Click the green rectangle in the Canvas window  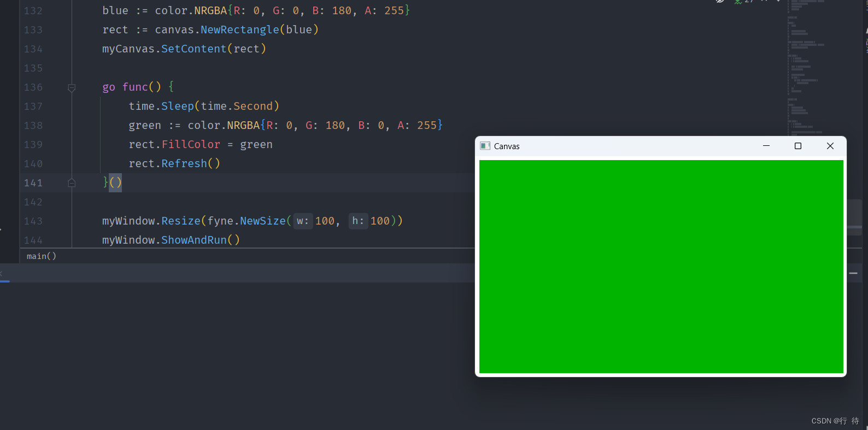[x=661, y=267]
